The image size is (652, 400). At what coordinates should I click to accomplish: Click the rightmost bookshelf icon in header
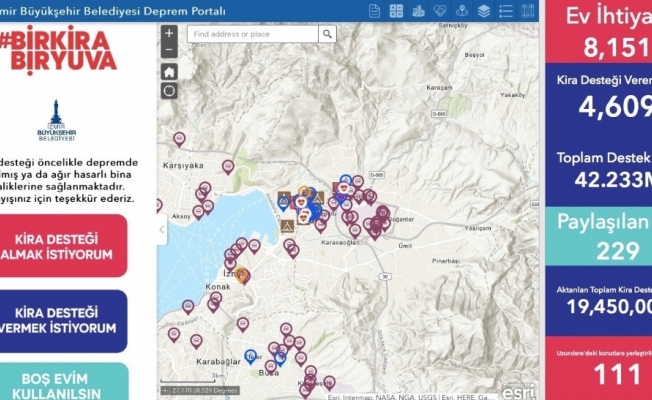[x=529, y=11]
